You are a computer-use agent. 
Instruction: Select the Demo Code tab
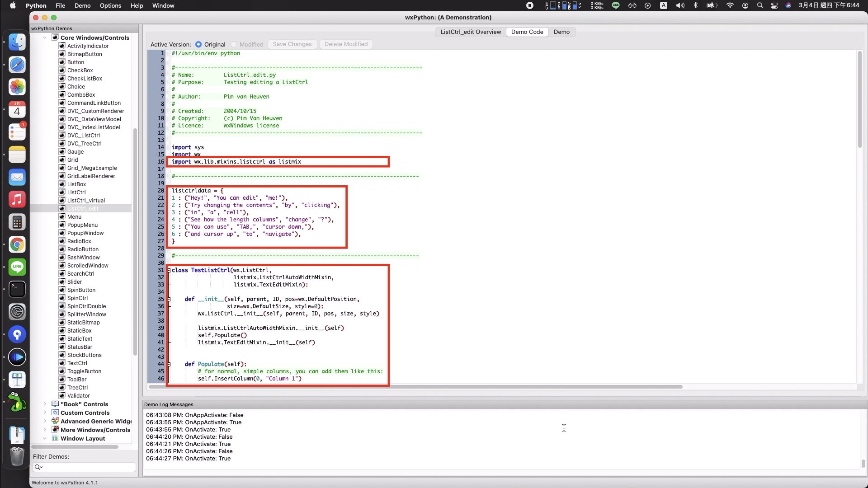tap(527, 32)
